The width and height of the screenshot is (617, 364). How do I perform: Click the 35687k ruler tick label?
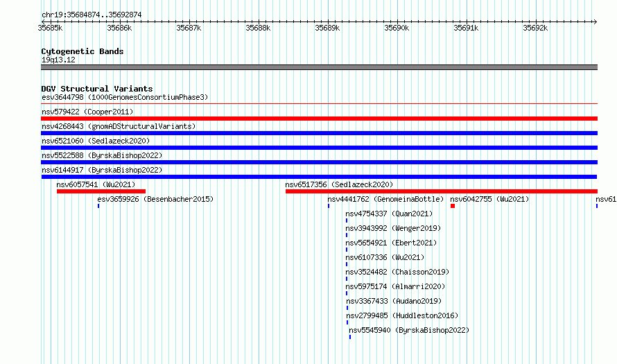pyautogui.click(x=189, y=28)
